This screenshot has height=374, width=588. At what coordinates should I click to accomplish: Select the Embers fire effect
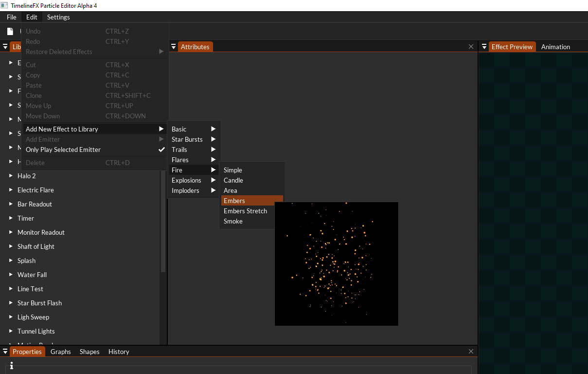(x=234, y=201)
